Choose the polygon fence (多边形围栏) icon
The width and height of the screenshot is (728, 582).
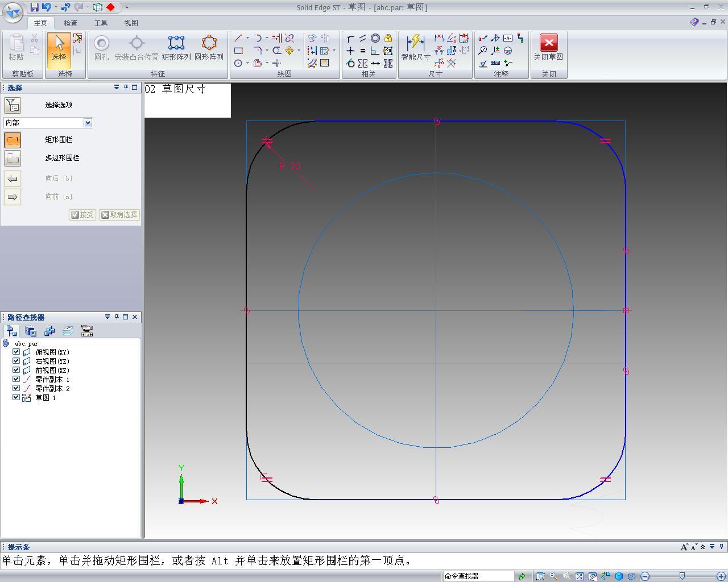[13, 158]
